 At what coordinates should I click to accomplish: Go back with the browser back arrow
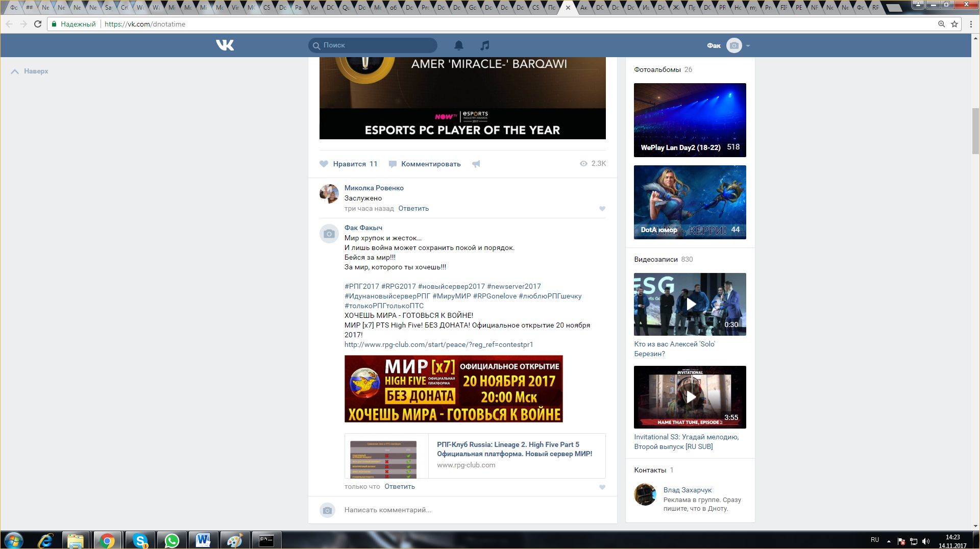pyautogui.click(x=9, y=24)
